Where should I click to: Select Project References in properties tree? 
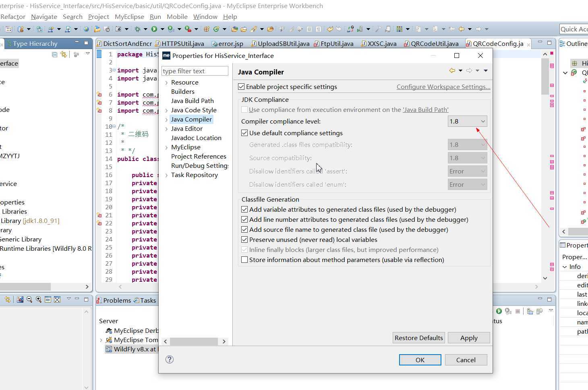pyautogui.click(x=199, y=156)
